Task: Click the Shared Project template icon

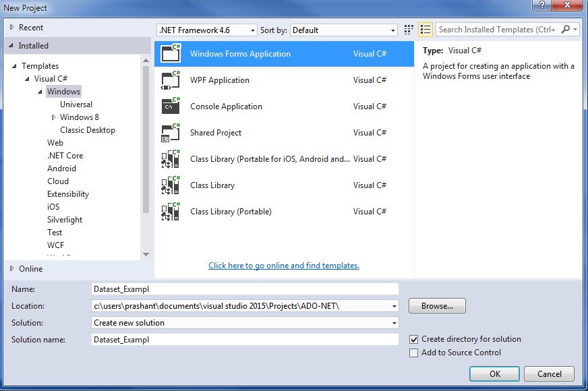Action: click(x=171, y=133)
